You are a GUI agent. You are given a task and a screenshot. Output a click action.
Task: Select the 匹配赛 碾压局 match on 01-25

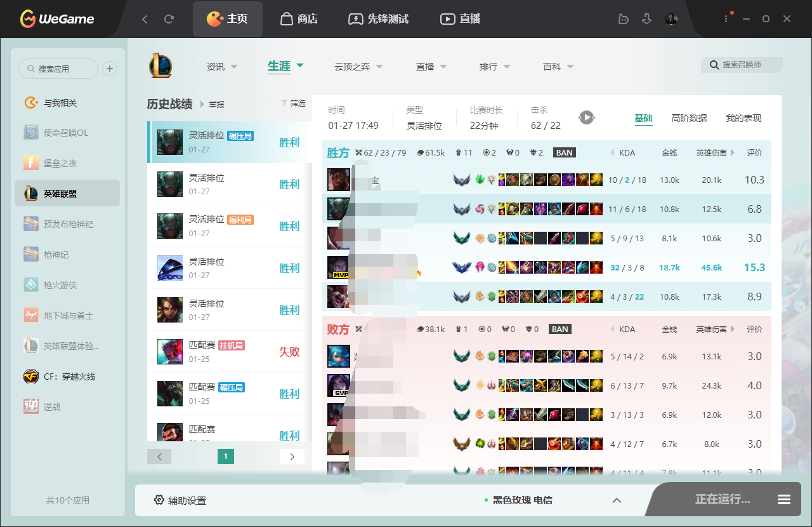click(230, 394)
